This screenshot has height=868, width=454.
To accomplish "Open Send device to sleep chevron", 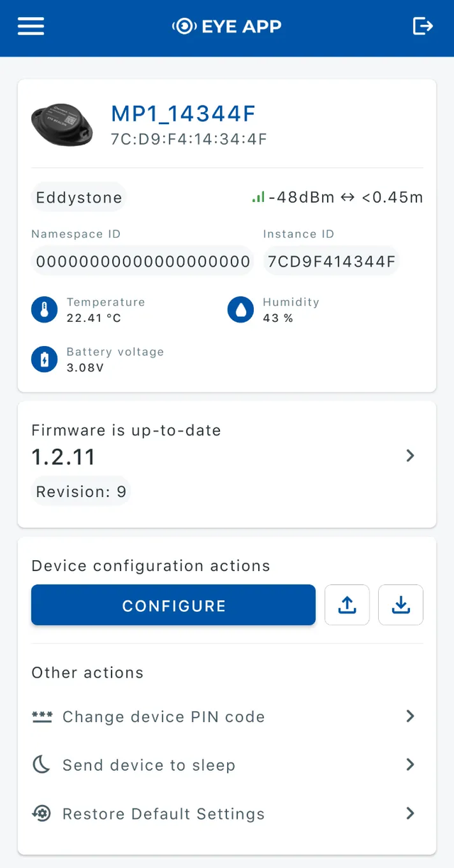I will (410, 764).
